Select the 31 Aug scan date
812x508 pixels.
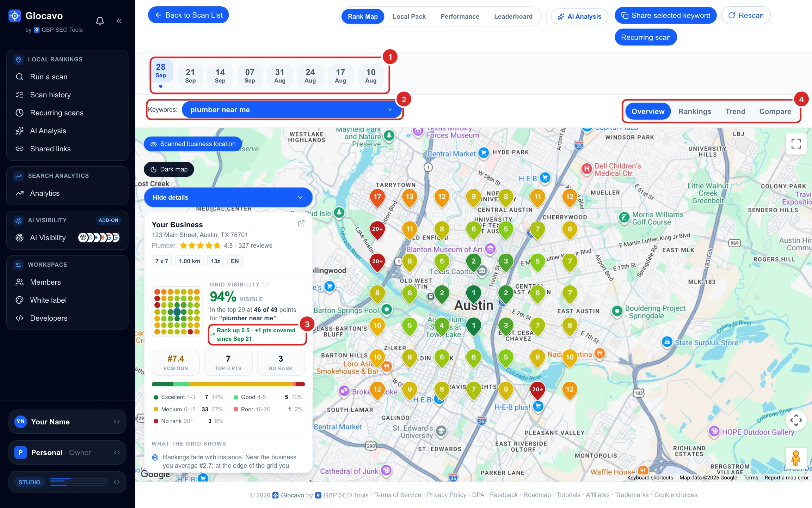[x=280, y=76]
